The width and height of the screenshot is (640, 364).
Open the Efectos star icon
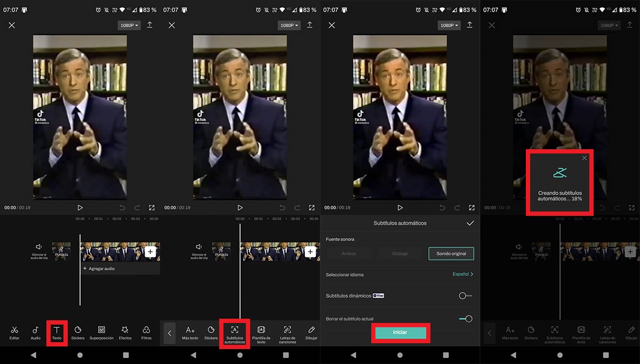pyautogui.click(x=125, y=333)
